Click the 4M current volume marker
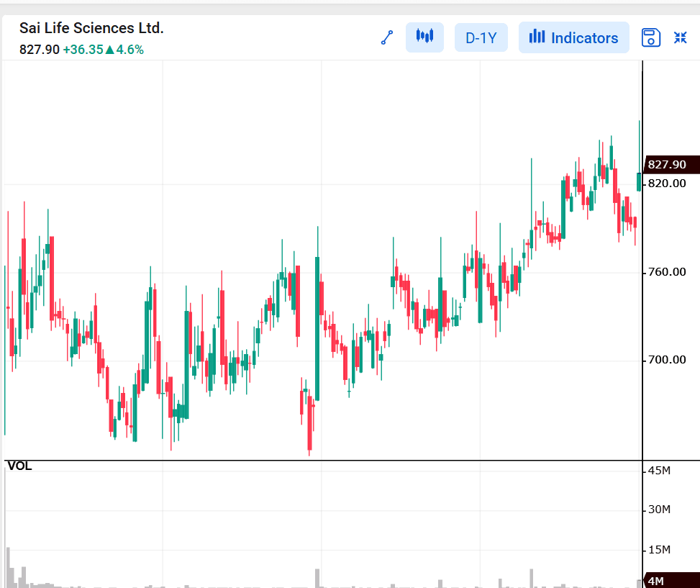 click(671, 581)
